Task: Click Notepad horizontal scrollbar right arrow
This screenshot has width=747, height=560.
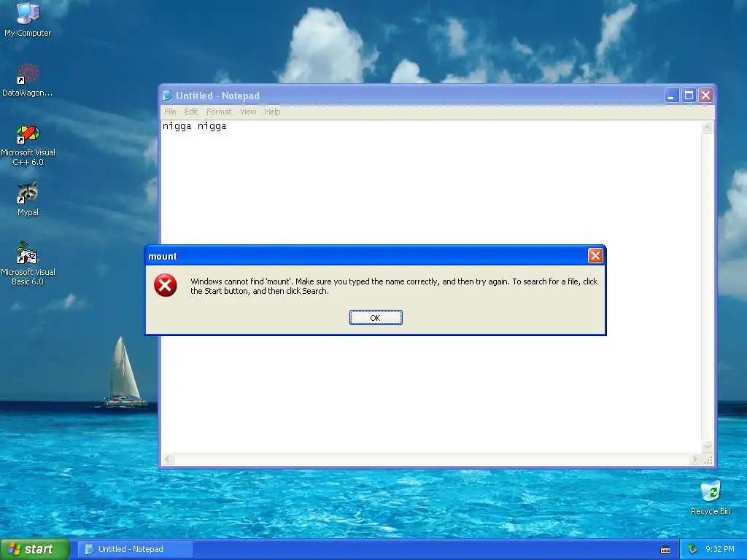Action: 694,459
